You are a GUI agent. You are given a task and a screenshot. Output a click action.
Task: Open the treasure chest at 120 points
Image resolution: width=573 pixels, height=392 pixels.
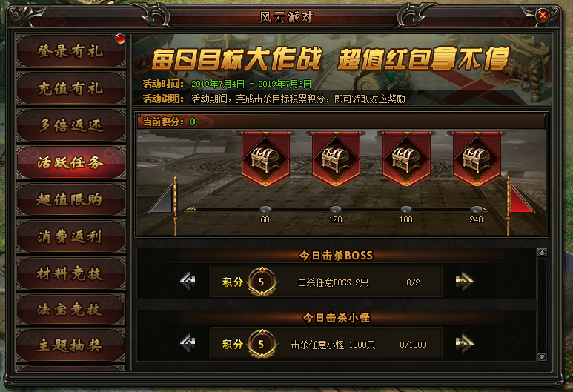coord(336,159)
